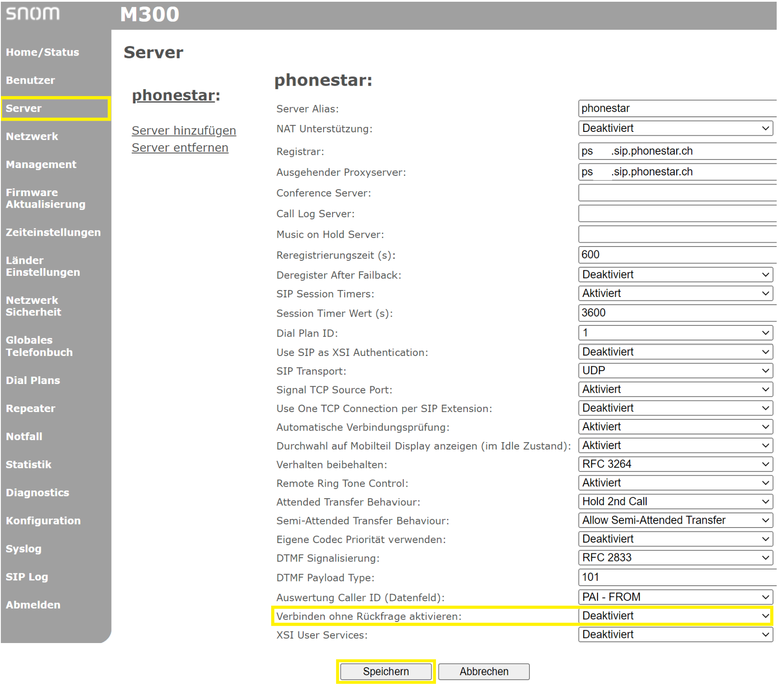Open Automatische Verbindungsprüfung dropdown

click(675, 427)
